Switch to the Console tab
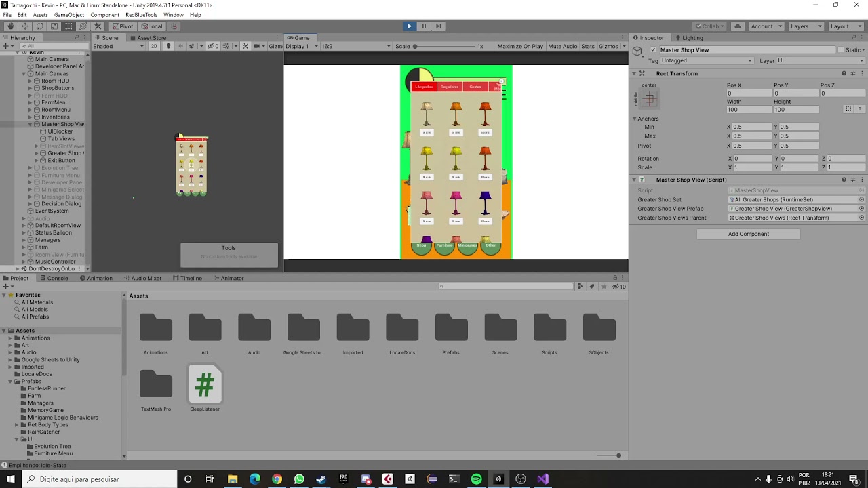Viewport: 868px width, 488px height. [x=57, y=278]
